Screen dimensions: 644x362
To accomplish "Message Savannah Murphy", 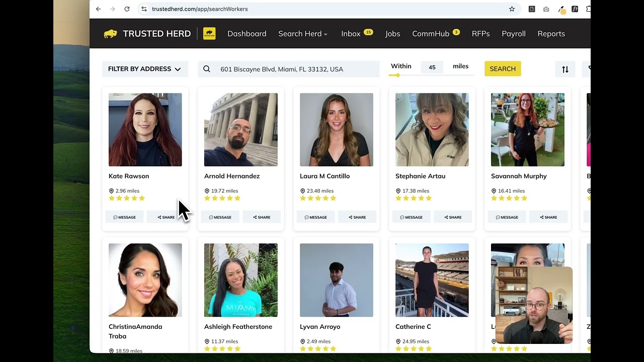I will (x=507, y=217).
